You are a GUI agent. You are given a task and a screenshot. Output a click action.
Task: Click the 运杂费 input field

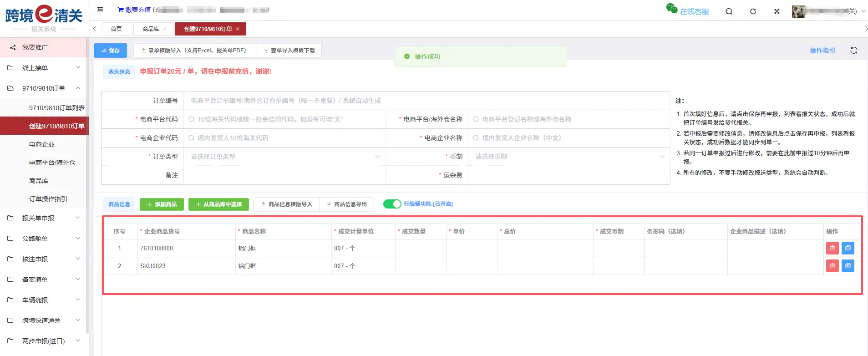569,175
